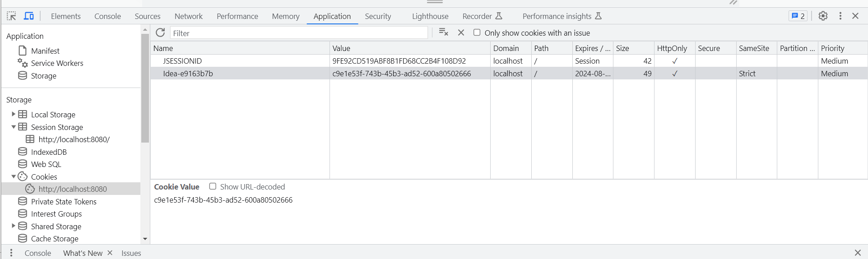Screen dimensions: 868x259
Task: Click the 9FE92CD519ABF8B1FD68CC2B4F108D92 value cell
Action: 410,61
